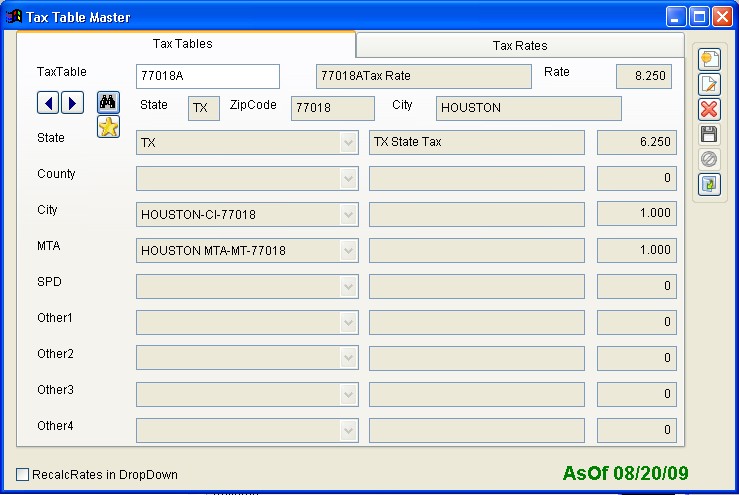739x495 pixels.
Task: Click the red X delete icon
Action: (709, 110)
